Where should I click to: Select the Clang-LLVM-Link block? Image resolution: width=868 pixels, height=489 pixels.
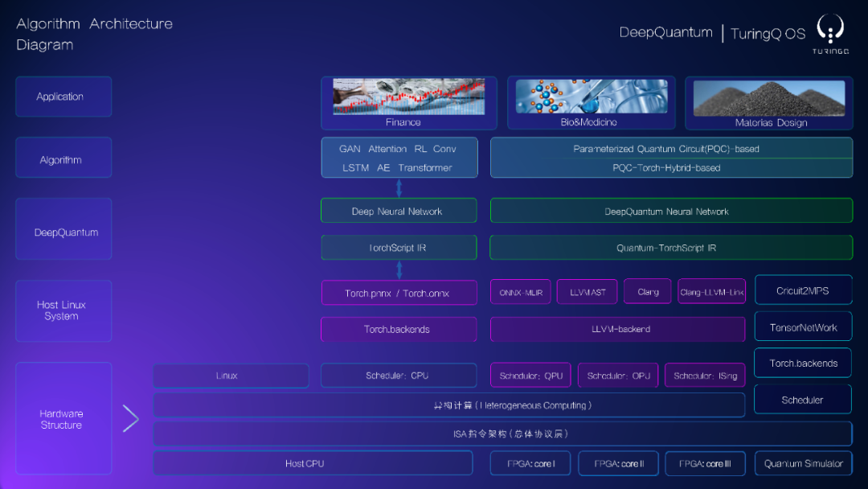click(x=711, y=292)
